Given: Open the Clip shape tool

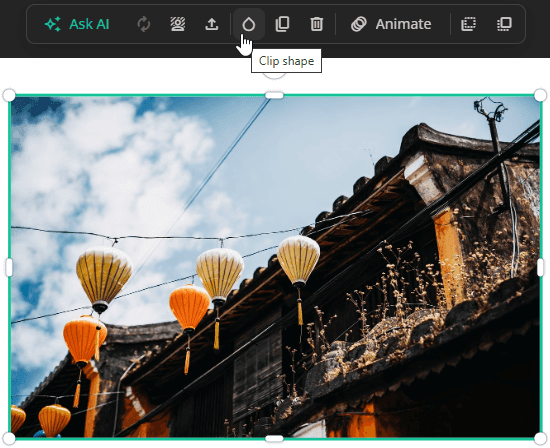Looking at the screenshot, I should [x=249, y=24].
